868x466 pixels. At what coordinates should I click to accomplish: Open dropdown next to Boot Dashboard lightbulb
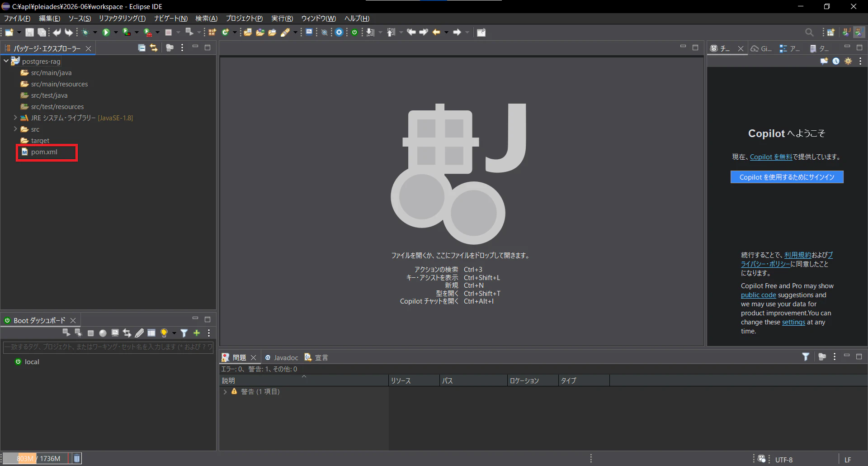click(x=174, y=333)
